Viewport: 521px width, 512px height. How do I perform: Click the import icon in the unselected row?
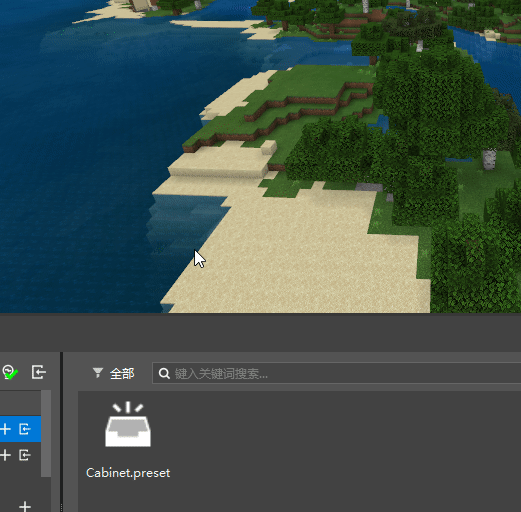tap(25, 455)
